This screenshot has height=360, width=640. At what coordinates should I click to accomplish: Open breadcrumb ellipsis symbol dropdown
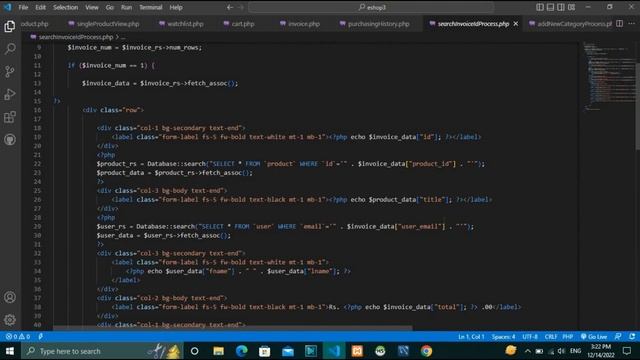(123, 37)
